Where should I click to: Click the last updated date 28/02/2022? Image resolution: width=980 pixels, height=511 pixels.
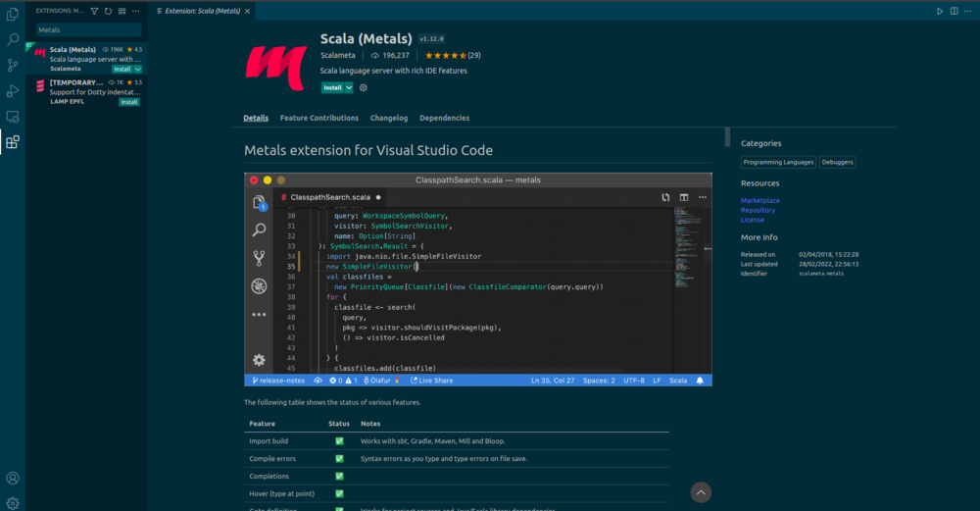tap(829, 264)
